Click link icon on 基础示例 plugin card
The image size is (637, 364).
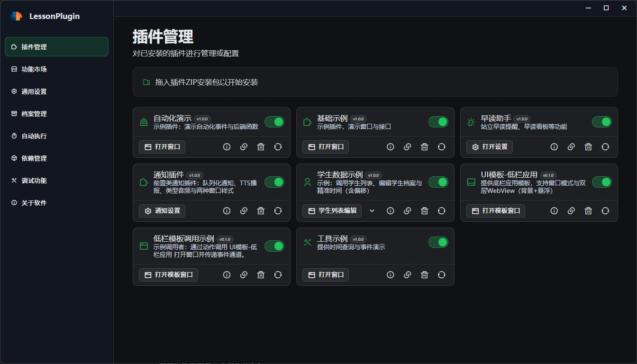407,147
